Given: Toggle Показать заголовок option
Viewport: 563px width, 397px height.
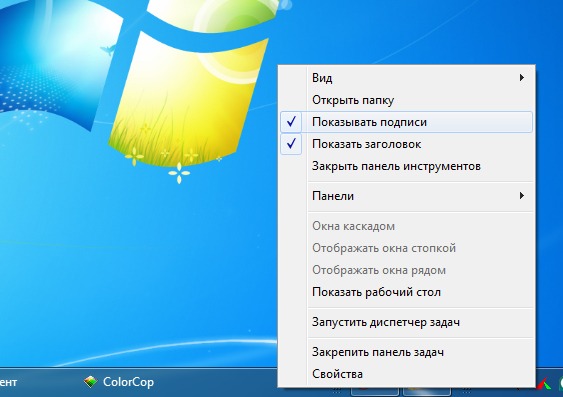Looking at the screenshot, I should pyautogui.click(x=406, y=144).
